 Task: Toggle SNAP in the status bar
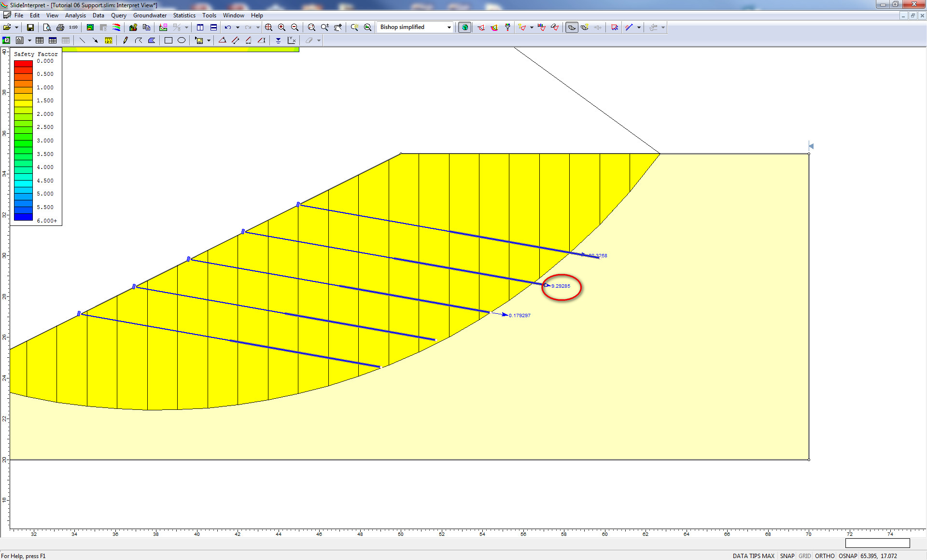(x=787, y=556)
